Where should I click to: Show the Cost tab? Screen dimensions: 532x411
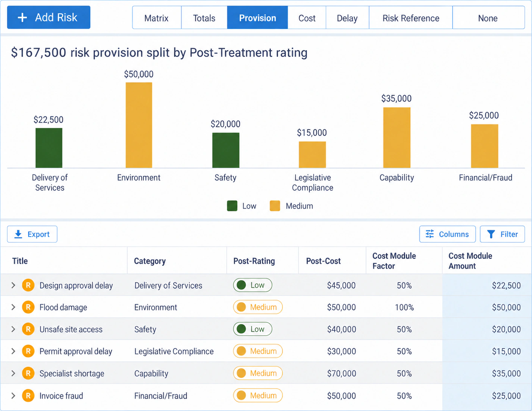coord(307,18)
